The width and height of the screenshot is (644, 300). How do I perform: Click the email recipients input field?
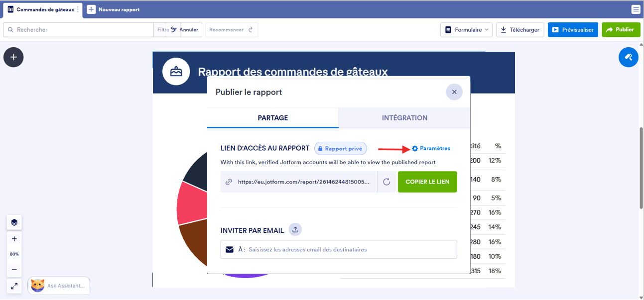339,249
